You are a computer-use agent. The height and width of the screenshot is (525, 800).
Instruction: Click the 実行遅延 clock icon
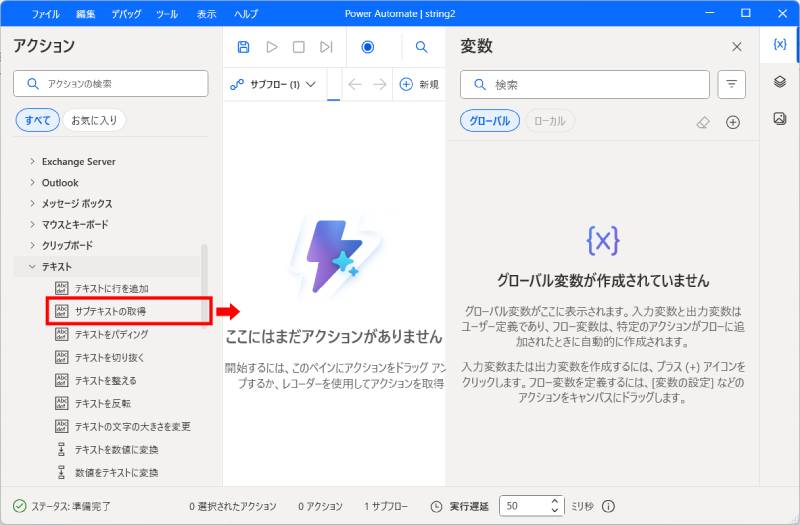tap(436, 506)
